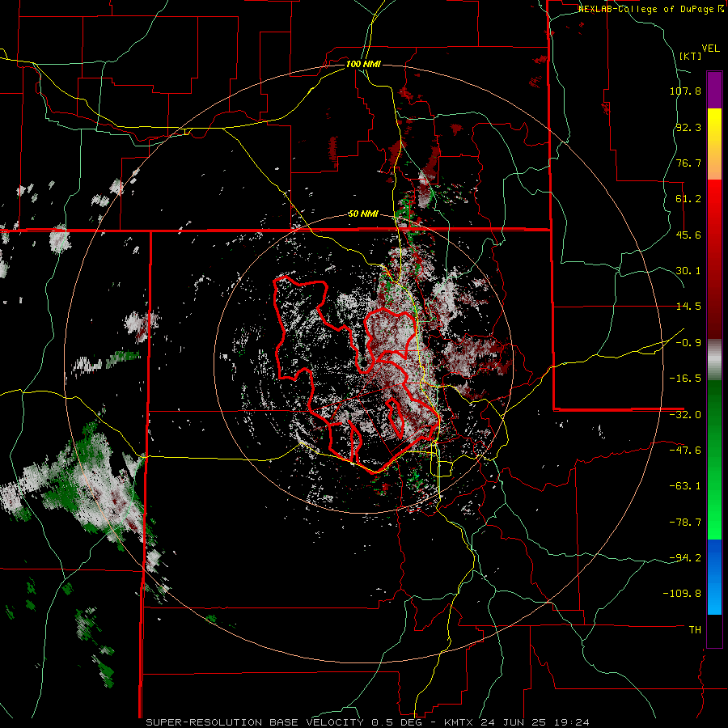Select the 45.6 scale value

click(688, 235)
